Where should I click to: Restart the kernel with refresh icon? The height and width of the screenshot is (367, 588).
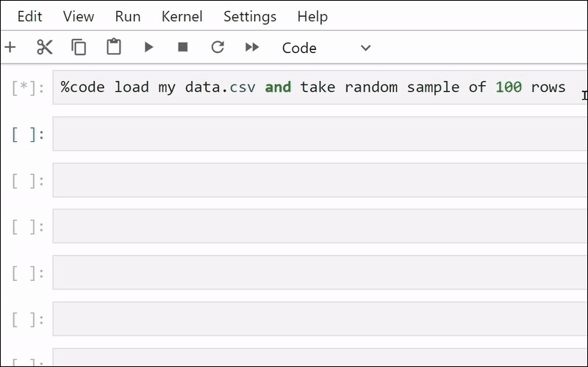pyautogui.click(x=218, y=47)
